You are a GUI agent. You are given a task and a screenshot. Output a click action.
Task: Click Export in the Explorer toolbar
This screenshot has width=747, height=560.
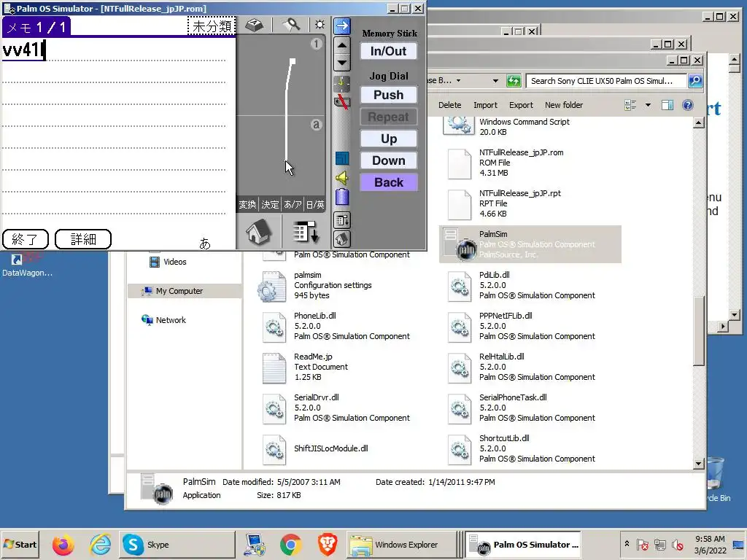pos(521,105)
